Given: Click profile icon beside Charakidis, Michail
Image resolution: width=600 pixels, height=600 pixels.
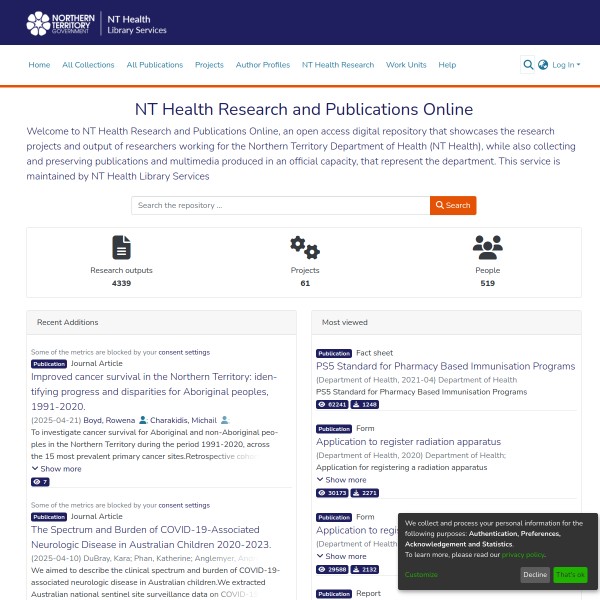Looking at the screenshot, I should pyautogui.click(x=225, y=420).
